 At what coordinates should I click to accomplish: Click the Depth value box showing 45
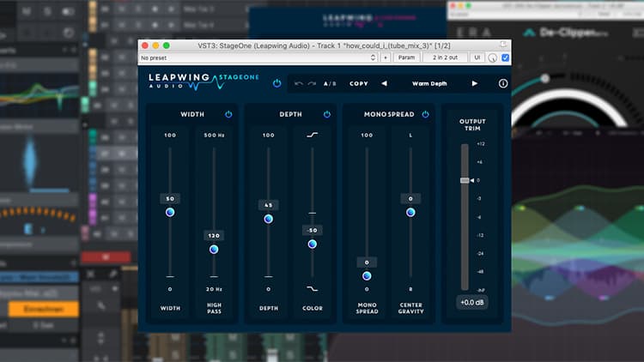coord(268,205)
